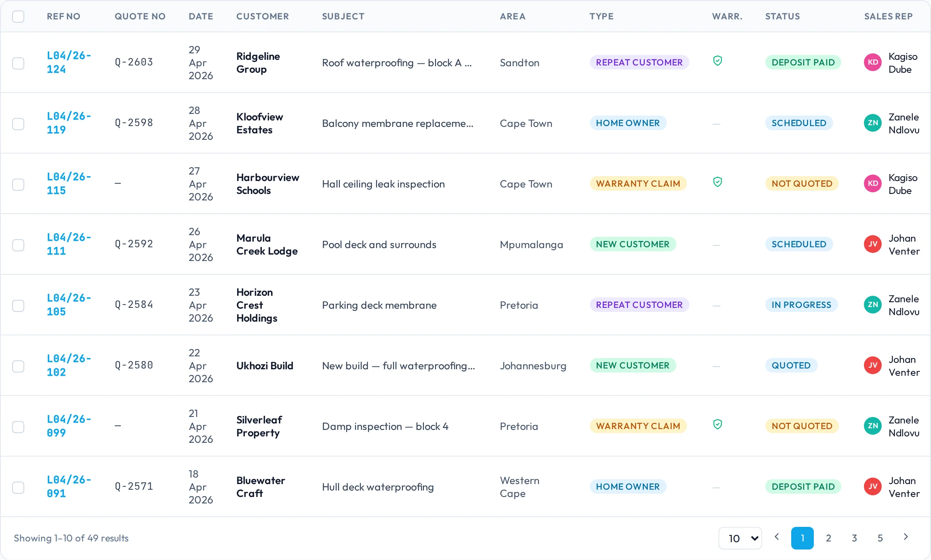
Task: Click the In Progress status badge
Action: click(801, 305)
